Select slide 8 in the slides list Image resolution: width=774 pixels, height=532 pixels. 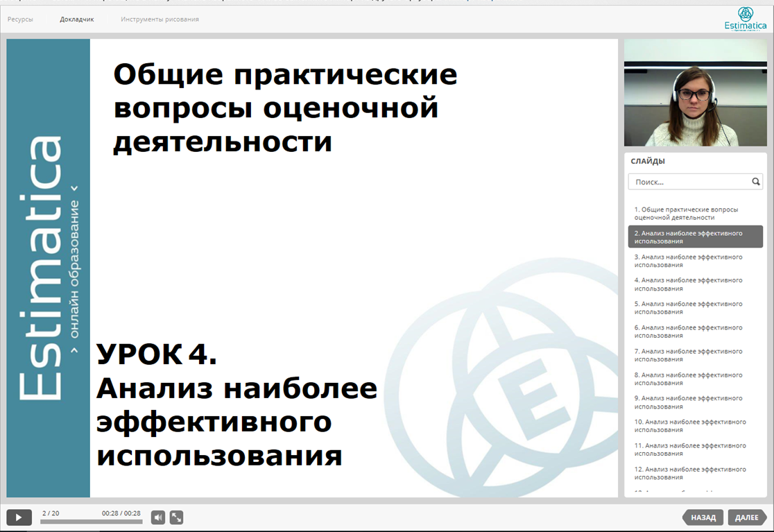pyautogui.click(x=696, y=379)
